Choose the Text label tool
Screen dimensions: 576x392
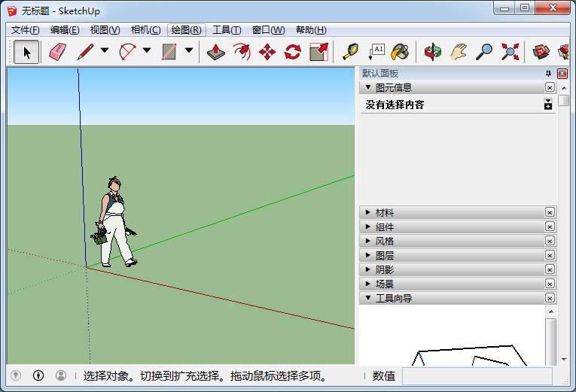coord(376,52)
